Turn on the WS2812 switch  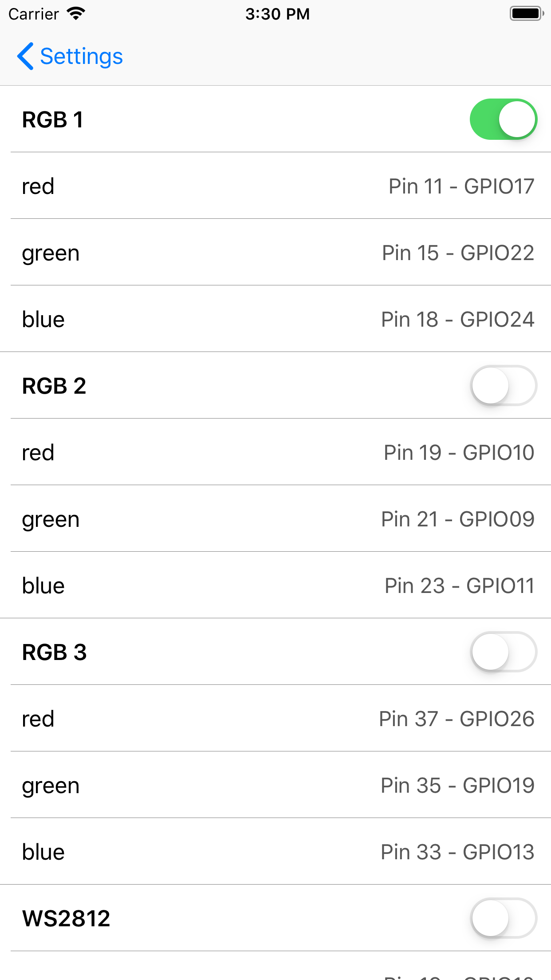coord(504,919)
